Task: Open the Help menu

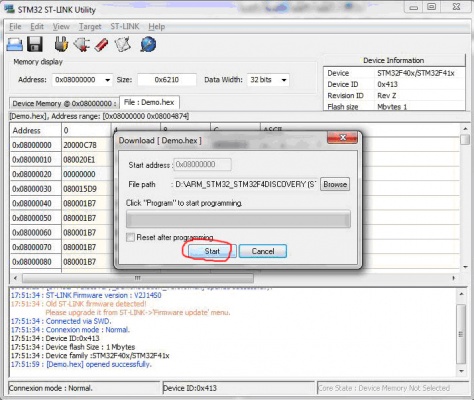Action: tap(157, 26)
